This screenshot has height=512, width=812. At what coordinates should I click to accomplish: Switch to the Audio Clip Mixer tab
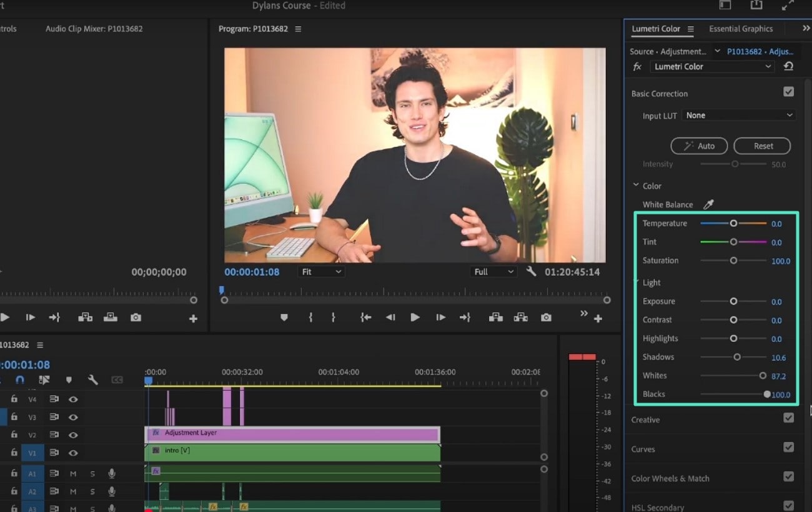[x=94, y=28]
